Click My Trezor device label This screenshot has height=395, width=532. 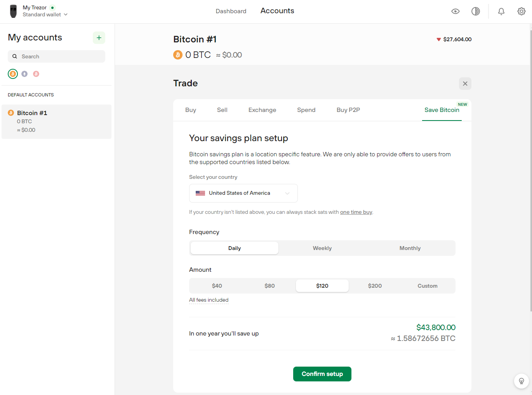pos(35,7)
